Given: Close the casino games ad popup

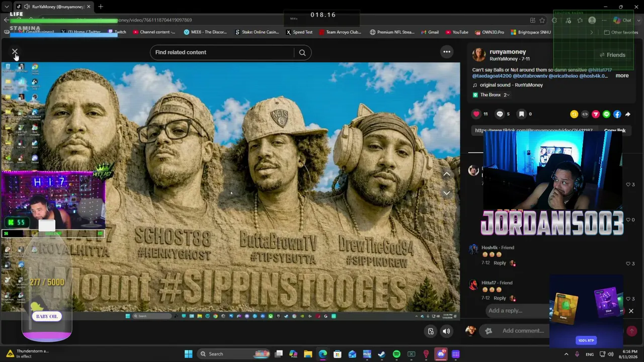Looking at the screenshot, I should click(x=631, y=311).
